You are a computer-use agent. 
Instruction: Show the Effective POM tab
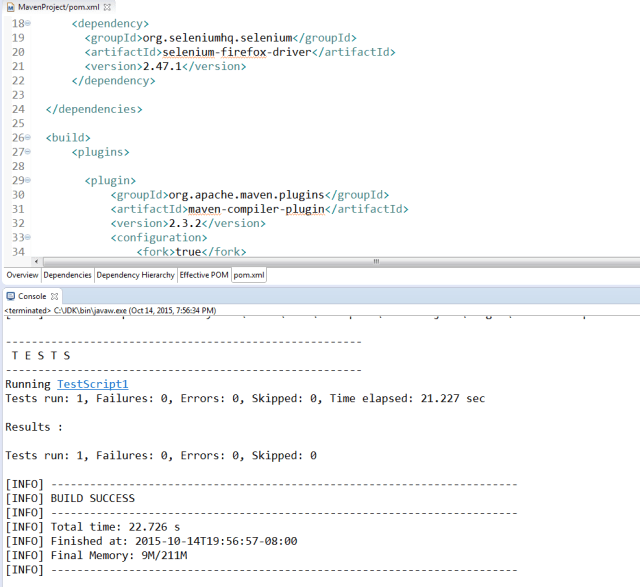[203, 275]
